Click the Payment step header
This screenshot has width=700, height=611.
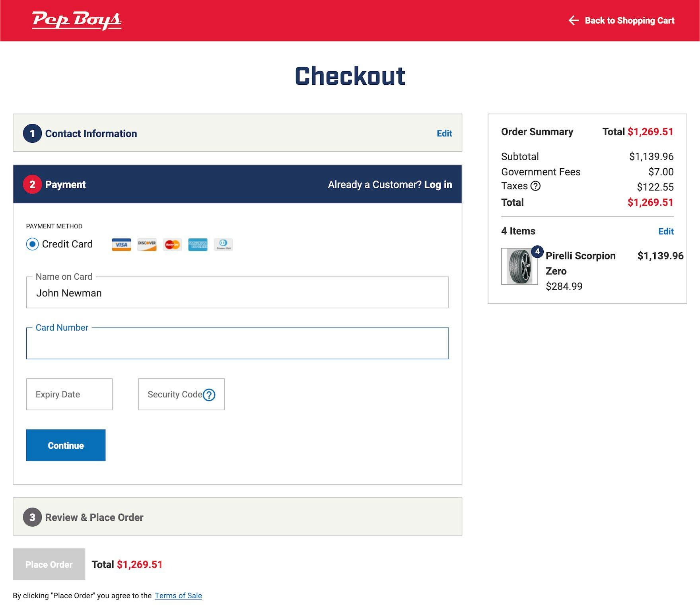(65, 185)
